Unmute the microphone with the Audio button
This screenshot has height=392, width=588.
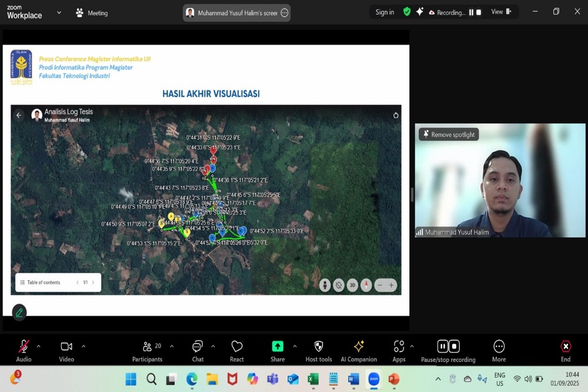tap(24, 347)
